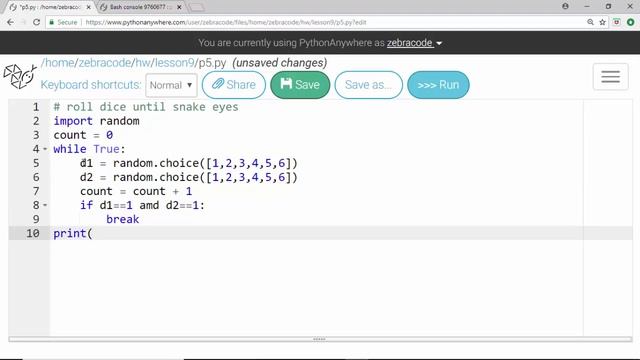Click the green circular extension icon
Image resolution: width=640 pixels, height=360 pixels.
click(x=631, y=22)
